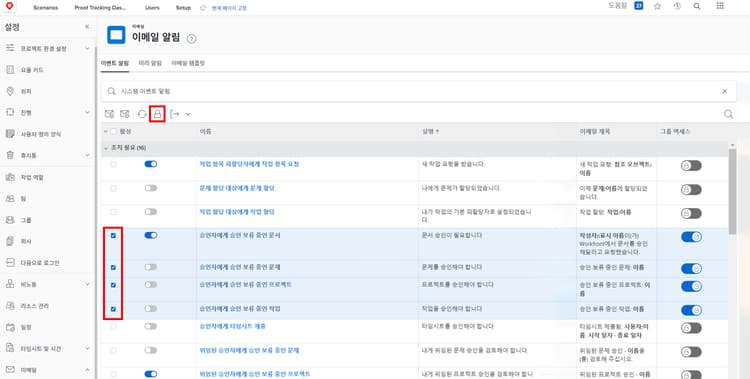Toggle active switch for 문제 할당 row

[x=151, y=188]
